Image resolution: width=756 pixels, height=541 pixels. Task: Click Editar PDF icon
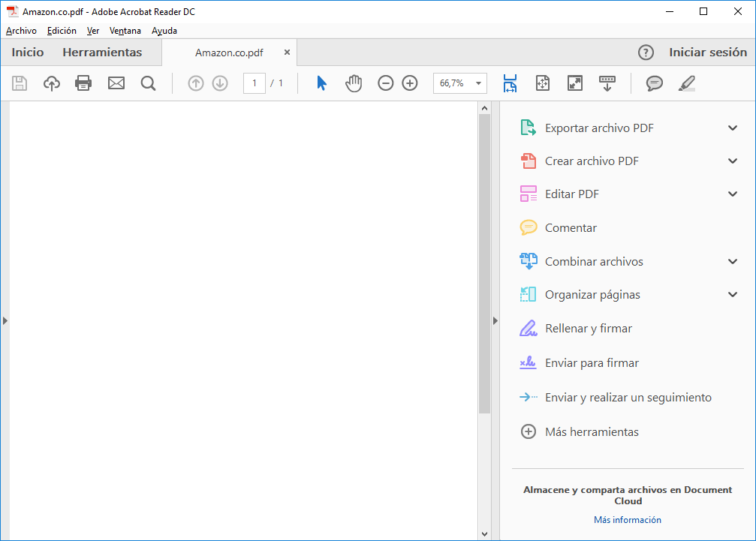point(529,194)
